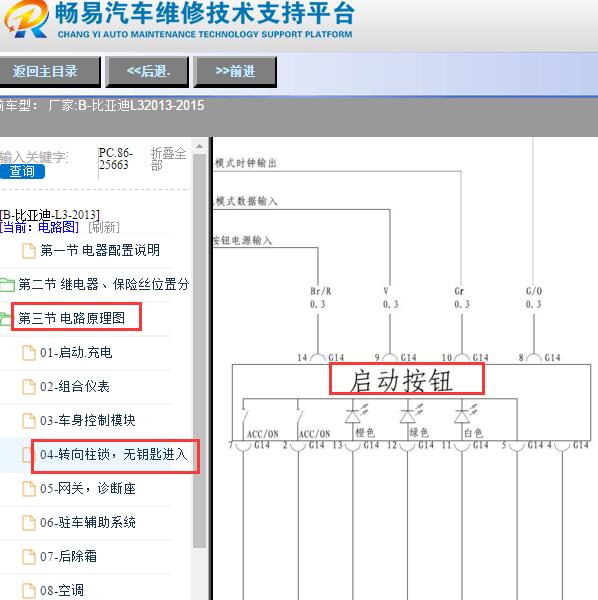598x600 pixels.
Task: Click the 橙色 LED label
Action: point(365,433)
